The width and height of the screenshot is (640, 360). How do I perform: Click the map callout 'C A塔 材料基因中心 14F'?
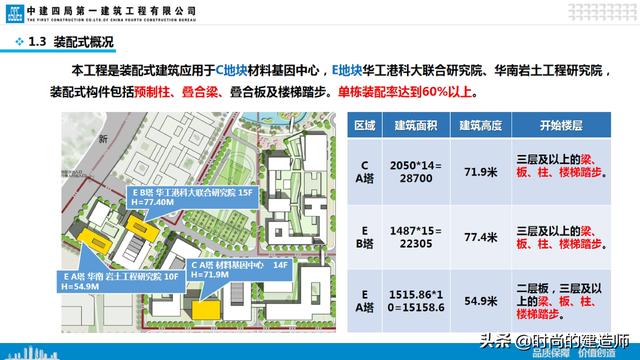(x=240, y=270)
